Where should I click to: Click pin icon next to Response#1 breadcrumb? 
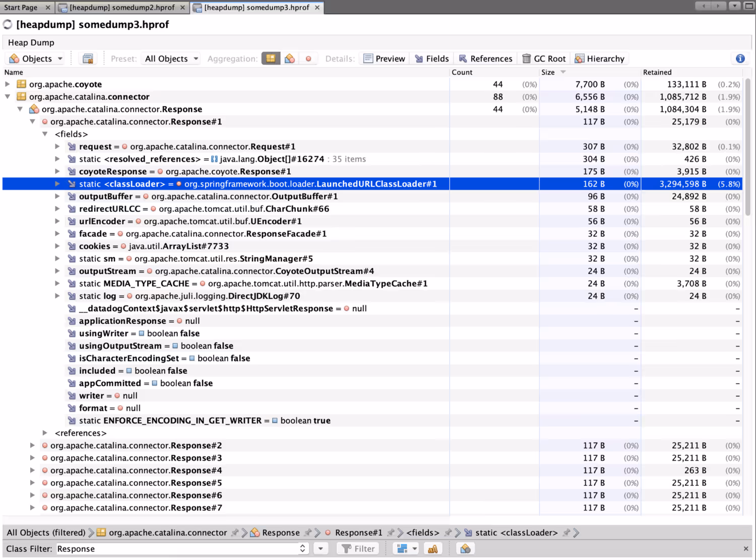(x=391, y=532)
